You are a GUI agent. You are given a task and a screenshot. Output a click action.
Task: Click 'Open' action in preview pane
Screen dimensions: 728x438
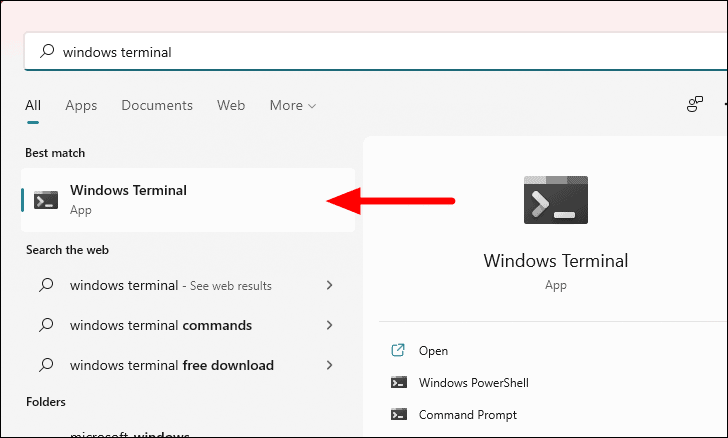point(433,351)
